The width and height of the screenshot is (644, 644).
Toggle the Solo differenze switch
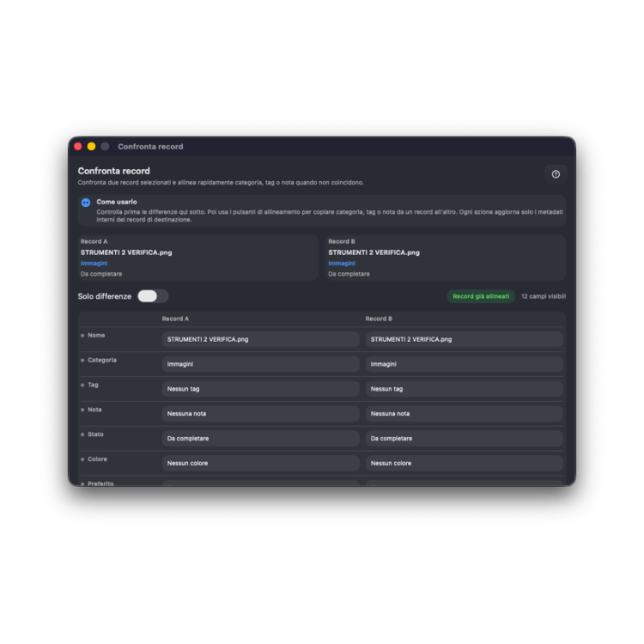coord(153,296)
